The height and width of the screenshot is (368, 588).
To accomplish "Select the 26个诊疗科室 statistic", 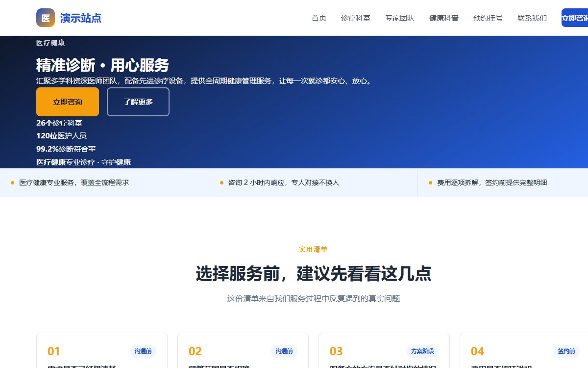I will pyautogui.click(x=59, y=123).
